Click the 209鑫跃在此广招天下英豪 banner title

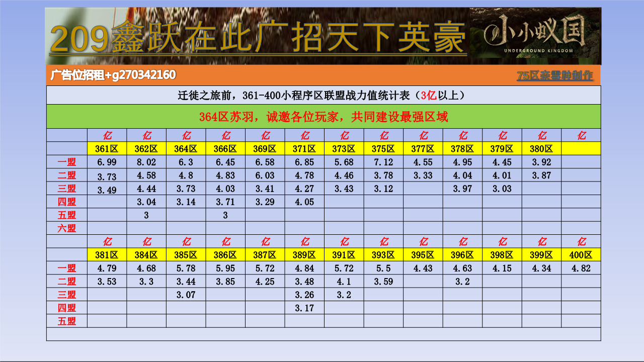[258, 39]
